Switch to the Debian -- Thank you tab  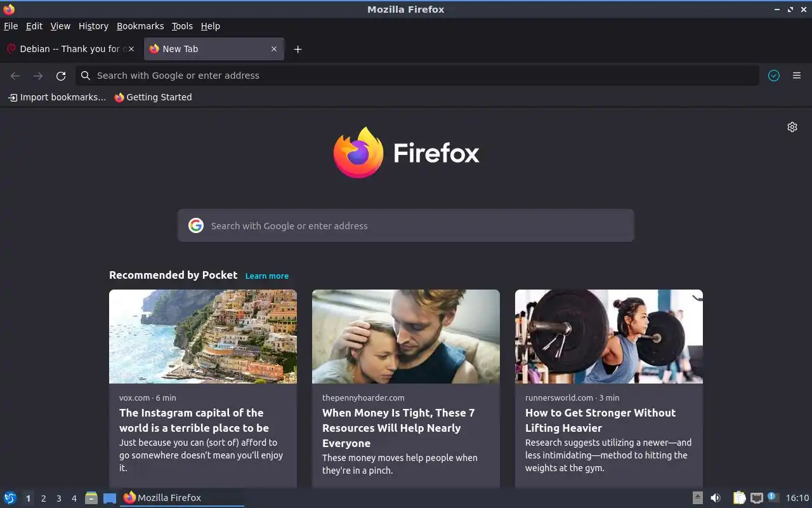click(x=71, y=49)
